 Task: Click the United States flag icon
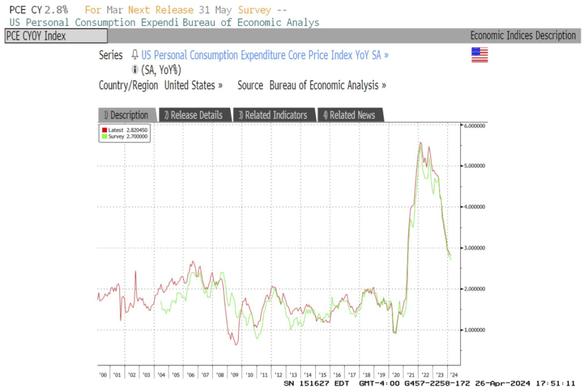[479, 55]
